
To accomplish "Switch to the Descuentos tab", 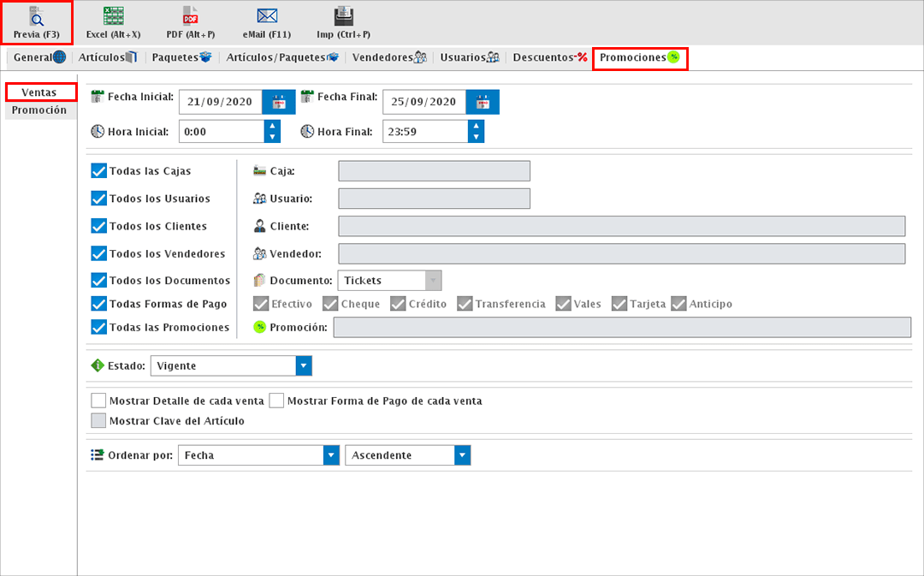I will pyautogui.click(x=549, y=57).
